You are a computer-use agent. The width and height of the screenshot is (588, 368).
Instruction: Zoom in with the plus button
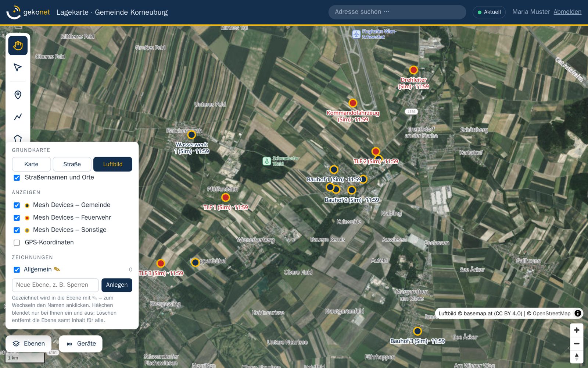(577, 330)
